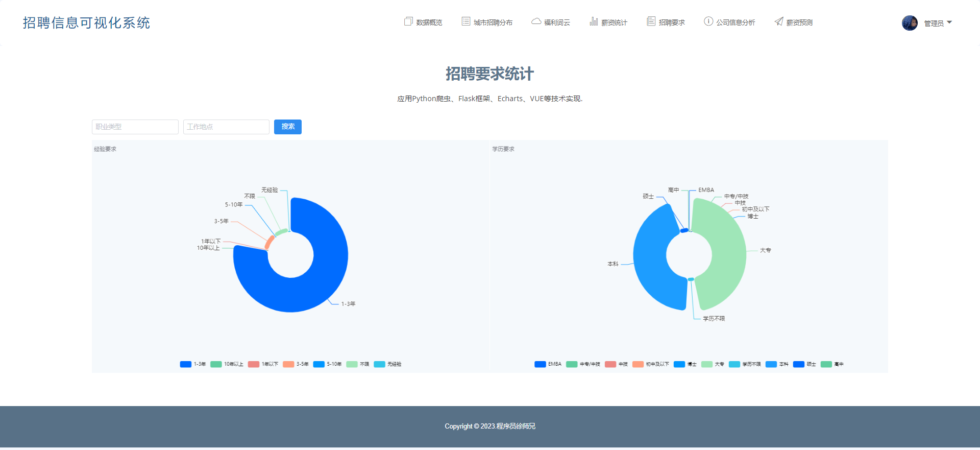
Task: Click the 初中及以下 callout label beside the education donut
Action: (755, 209)
